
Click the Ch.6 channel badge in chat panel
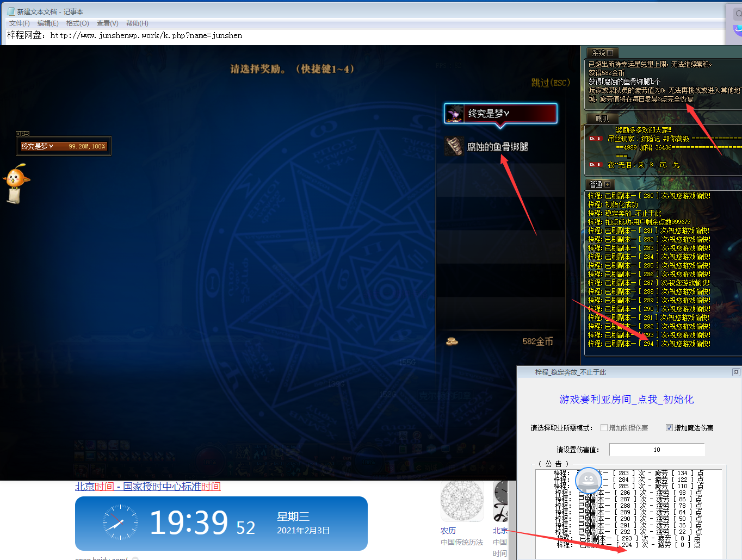[x=596, y=164]
